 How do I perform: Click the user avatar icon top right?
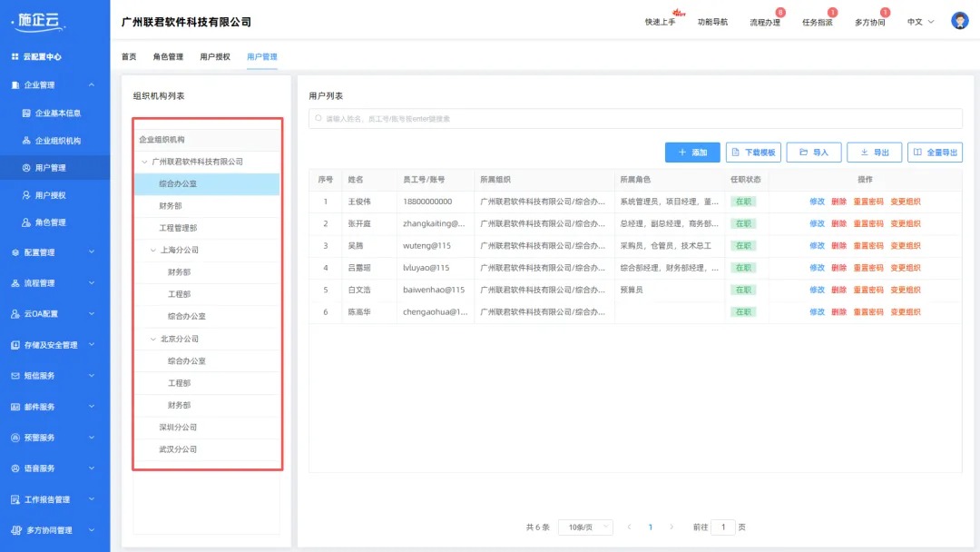[x=959, y=19]
